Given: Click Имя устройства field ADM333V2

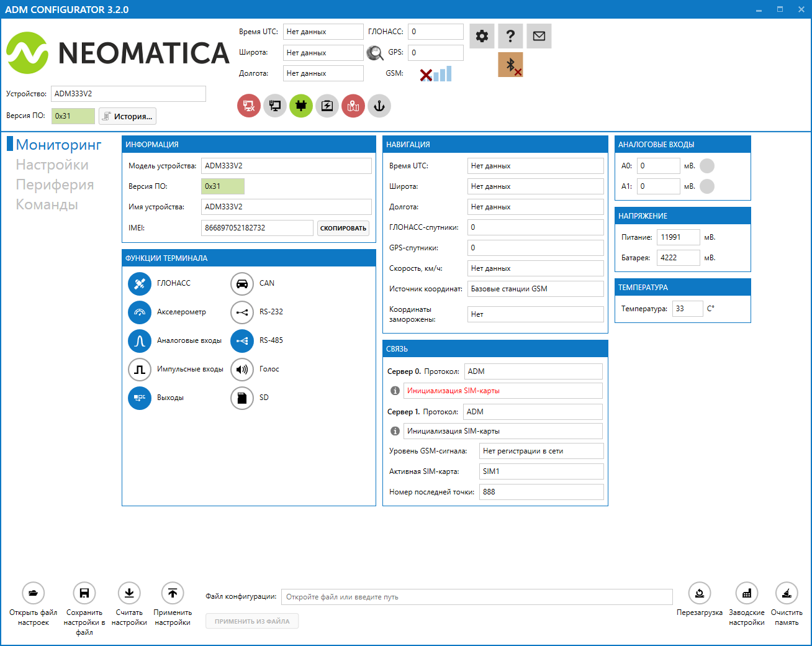Looking at the screenshot, I should click(286, 207).
